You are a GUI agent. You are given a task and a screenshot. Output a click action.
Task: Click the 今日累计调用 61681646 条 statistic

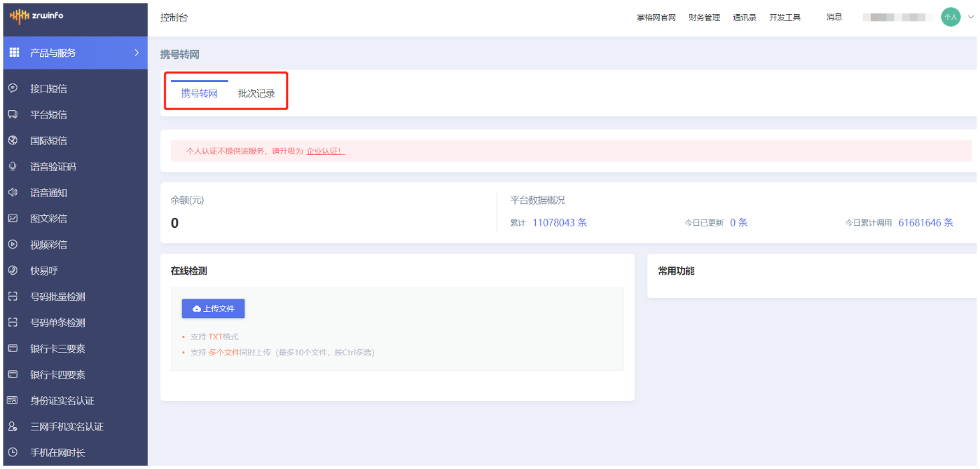899,222
